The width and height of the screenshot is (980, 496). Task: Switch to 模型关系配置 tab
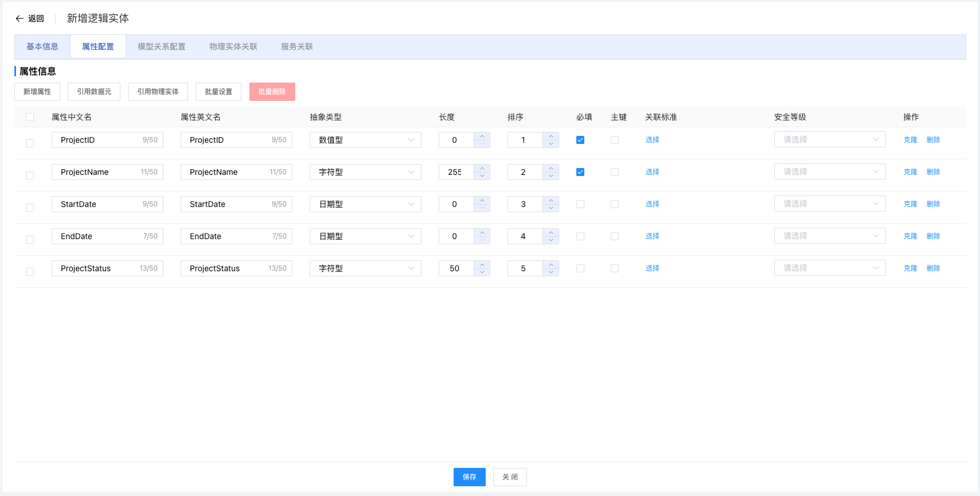tap(162, 46)
